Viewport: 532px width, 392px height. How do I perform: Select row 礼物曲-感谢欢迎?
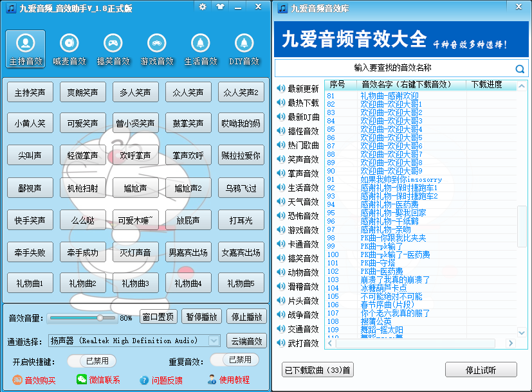[x=421, y=96]
